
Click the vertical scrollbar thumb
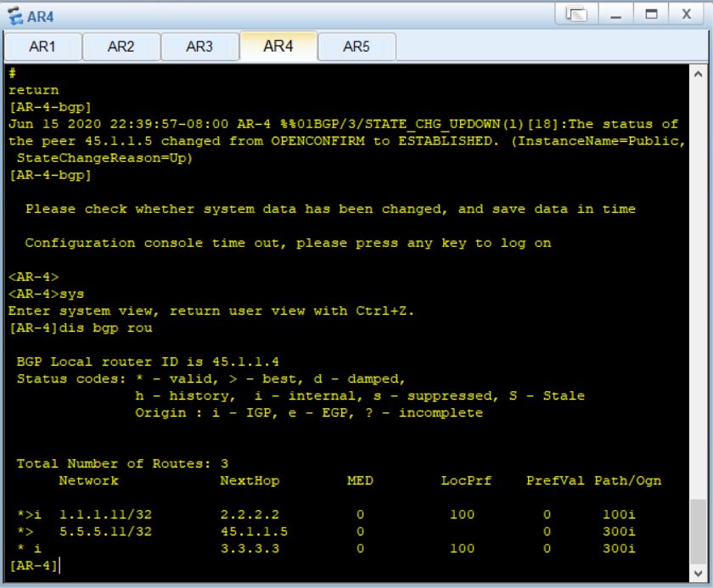pos(699,532)
